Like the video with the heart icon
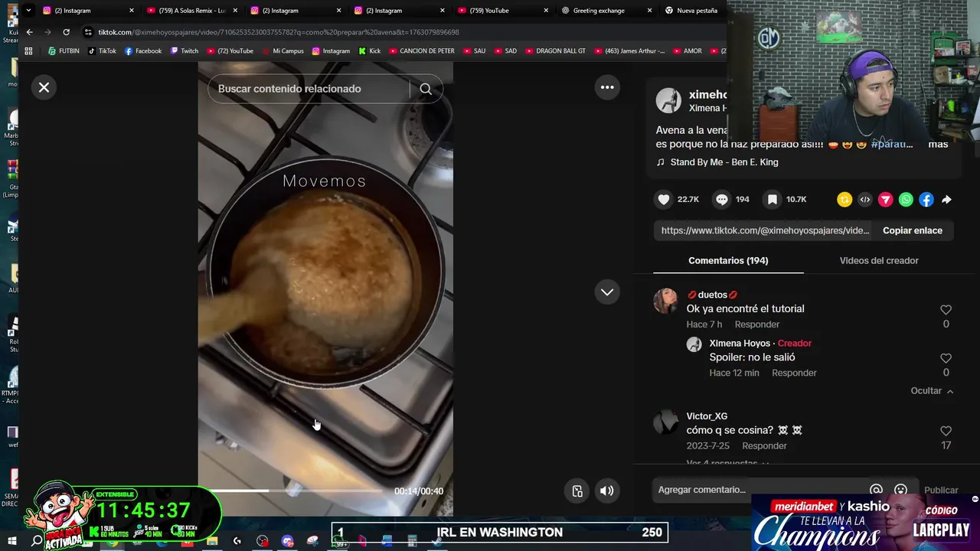 (x=664, y=199)
